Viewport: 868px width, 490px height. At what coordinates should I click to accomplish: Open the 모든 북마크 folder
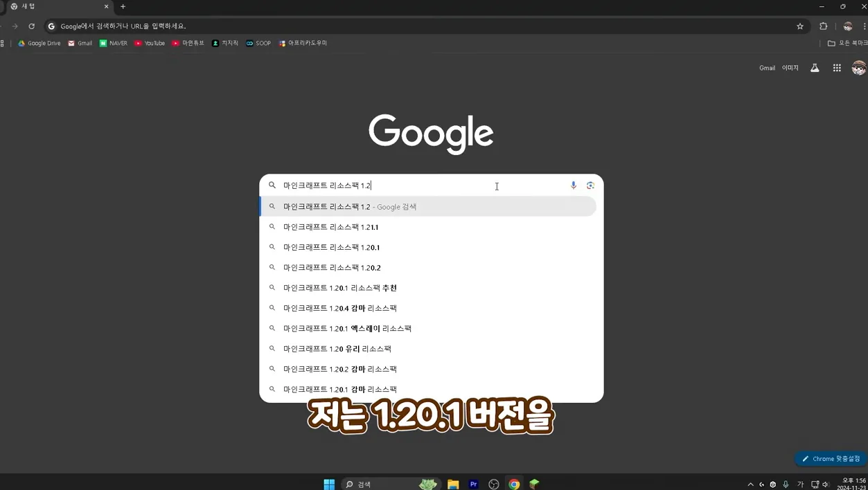pyautogui.click(x=848, y=43)
